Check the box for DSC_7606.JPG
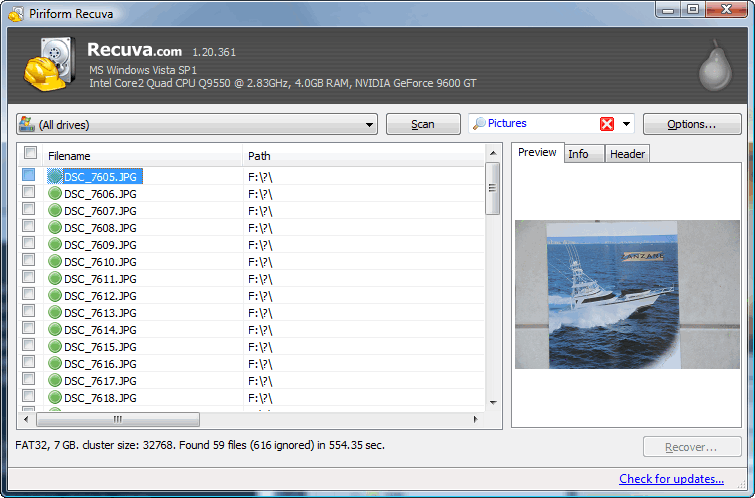 28,191
